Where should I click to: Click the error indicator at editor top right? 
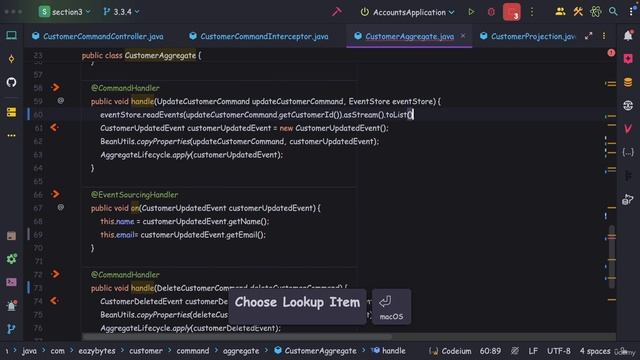pos(611,53)
